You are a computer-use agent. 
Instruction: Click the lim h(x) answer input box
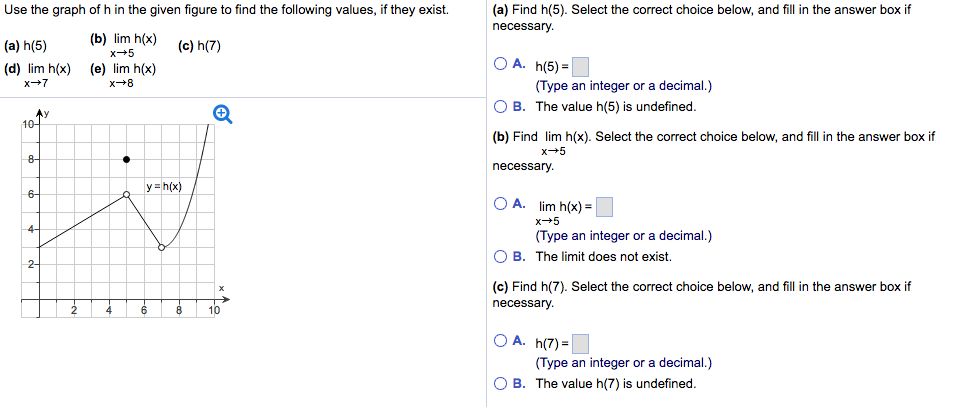[x=604, y=207]
